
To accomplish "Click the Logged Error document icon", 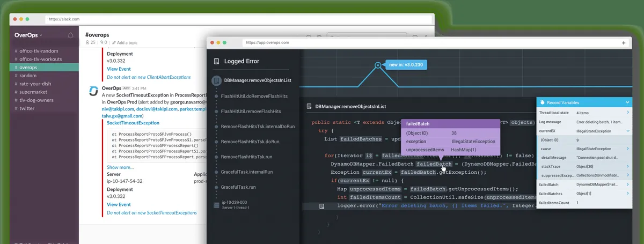I will [216, 61].
